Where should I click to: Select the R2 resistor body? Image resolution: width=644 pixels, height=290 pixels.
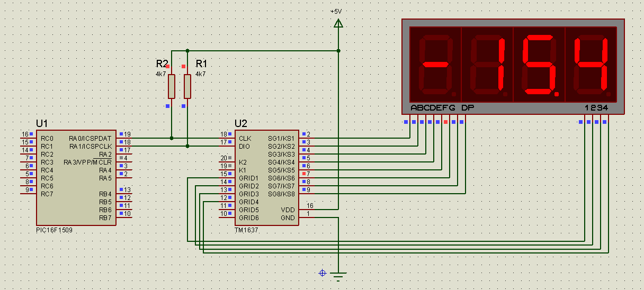point(172,86)
